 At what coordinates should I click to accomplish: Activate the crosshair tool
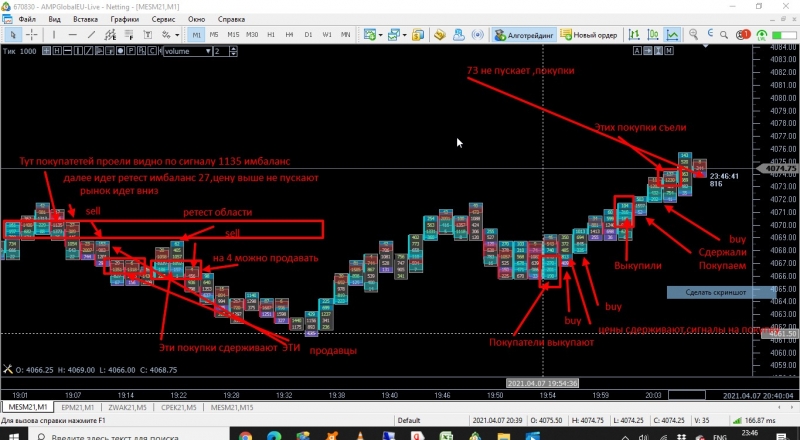click(x=32, y=35)
